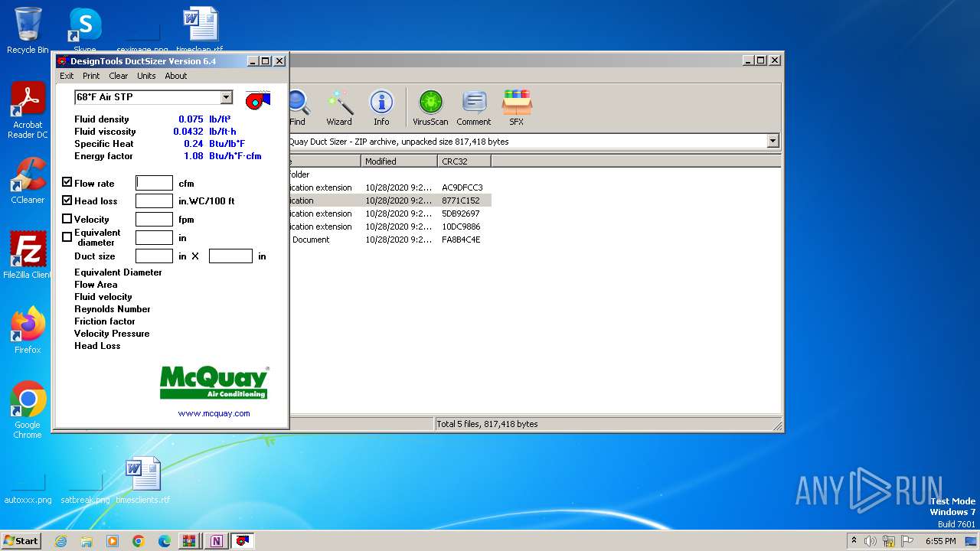Click the www.mcquay.com link
The width and height of the screenshot is (980, 551).
[x=214, y=413]
